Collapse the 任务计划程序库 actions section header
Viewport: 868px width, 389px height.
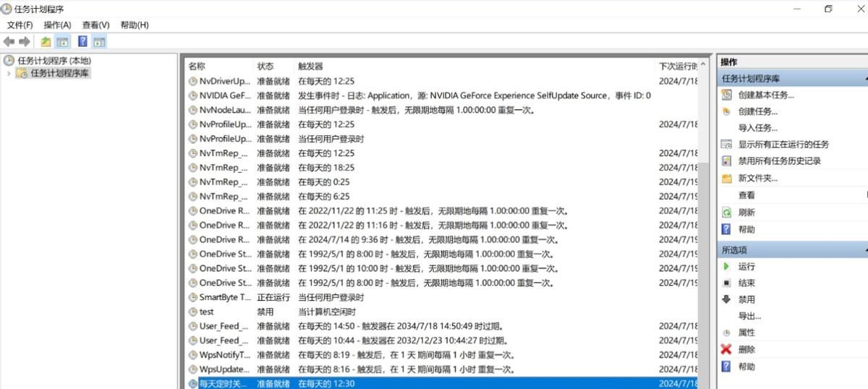click(792, 78)
